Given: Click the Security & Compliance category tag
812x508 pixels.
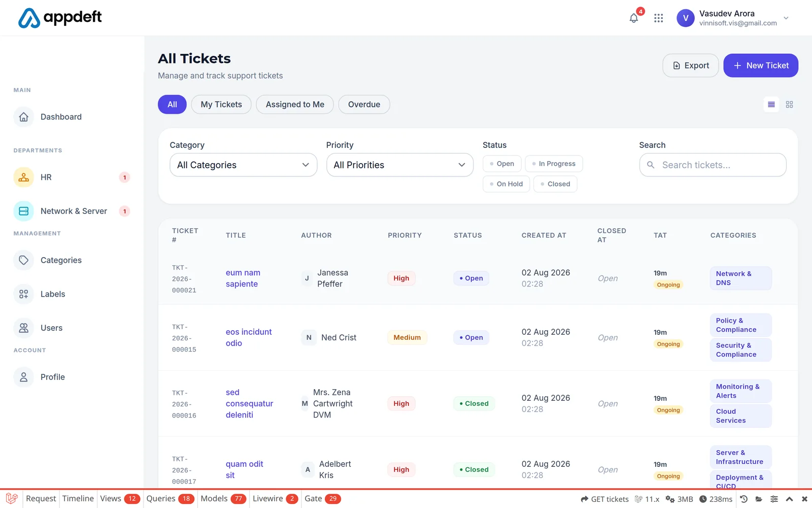Looking at the screenshot, I should tap(740, 350).
